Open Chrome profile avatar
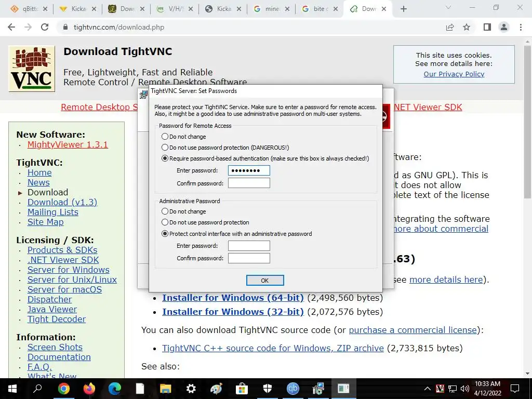This screenshot has width=532, height=399. [504, 27]
